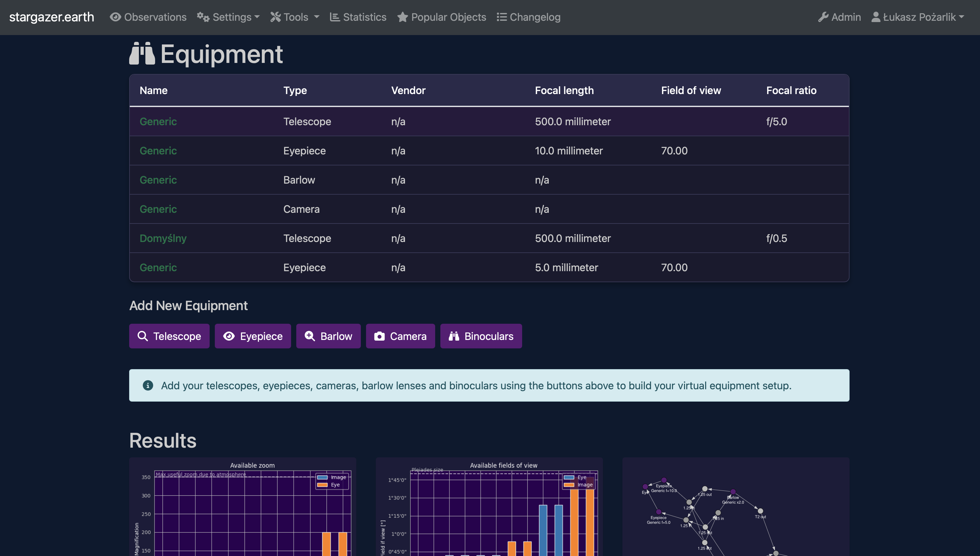Add a new Barlow lens

328,336
